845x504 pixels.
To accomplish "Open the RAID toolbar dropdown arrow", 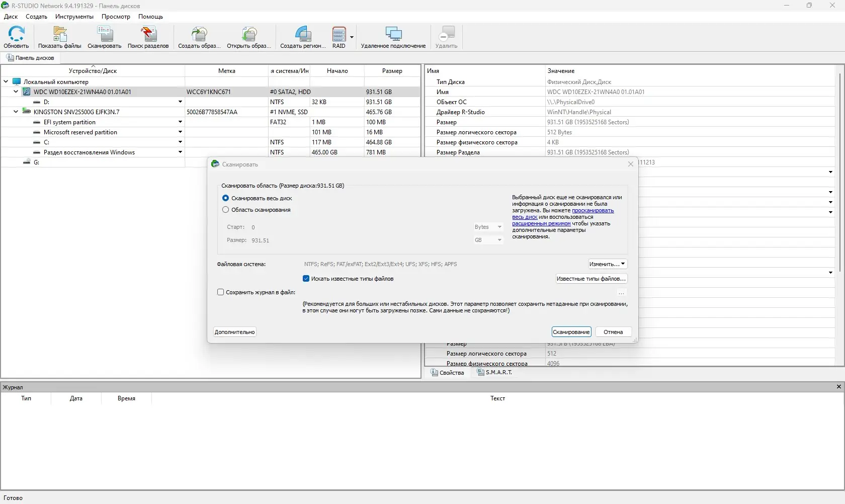I will click(352, 37).
